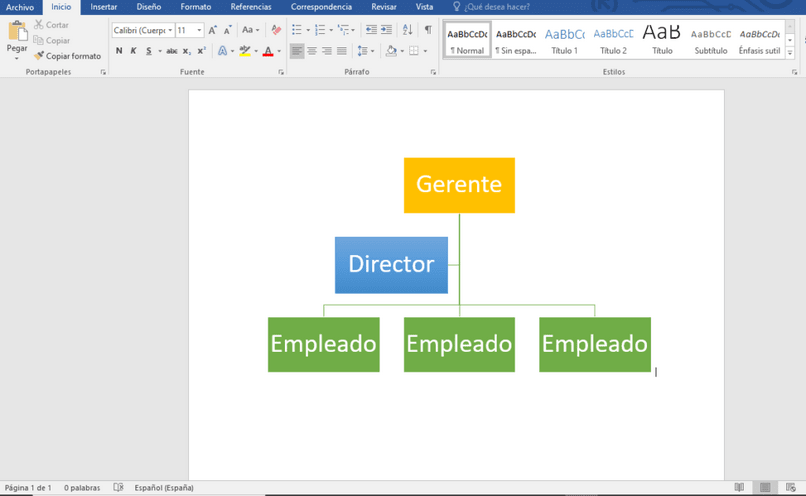Toggle italic K formatting

133,51
